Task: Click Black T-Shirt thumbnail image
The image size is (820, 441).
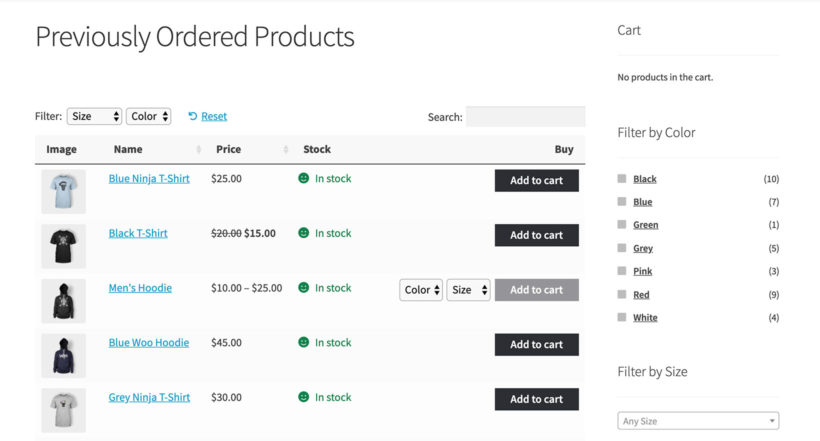Action: (63, 246)
